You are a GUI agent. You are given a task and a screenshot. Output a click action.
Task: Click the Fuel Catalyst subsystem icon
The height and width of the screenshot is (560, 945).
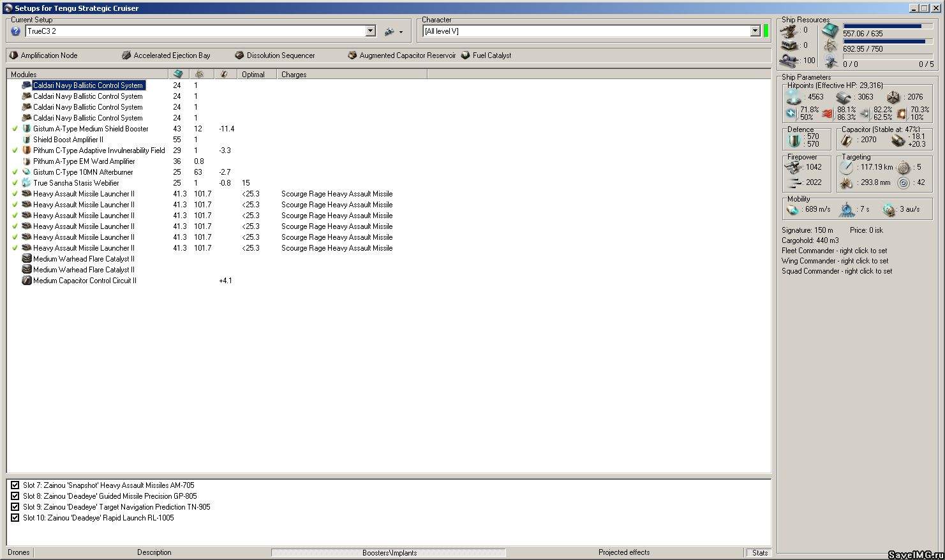point(465,55)
